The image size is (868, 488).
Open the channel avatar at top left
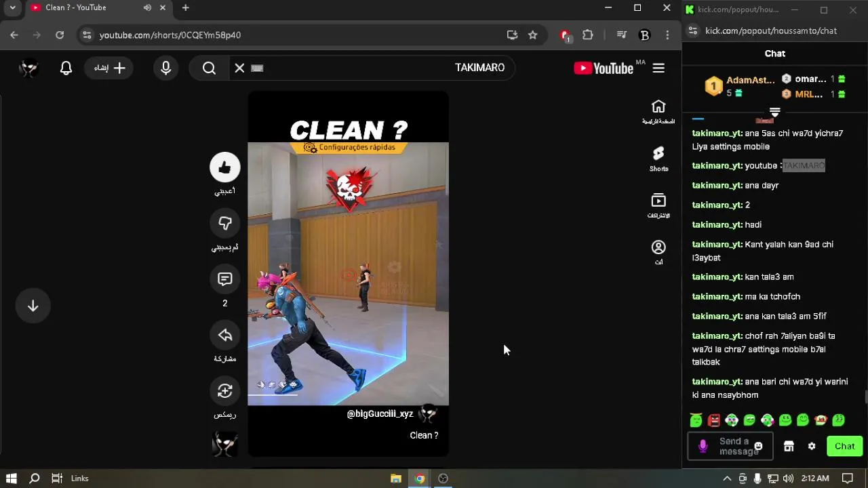(28, 68)
